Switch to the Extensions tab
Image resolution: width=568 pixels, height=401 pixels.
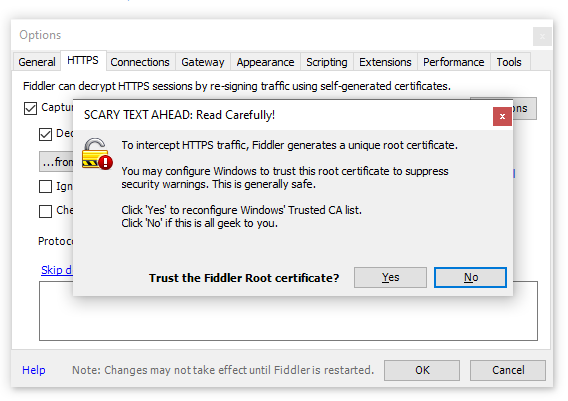click(385, 62)
